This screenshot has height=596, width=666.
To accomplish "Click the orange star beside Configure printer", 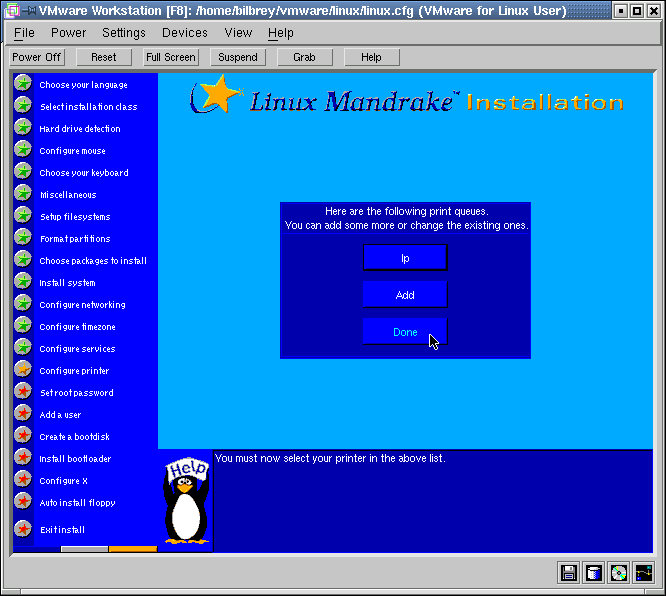I will tap(23, 370).
